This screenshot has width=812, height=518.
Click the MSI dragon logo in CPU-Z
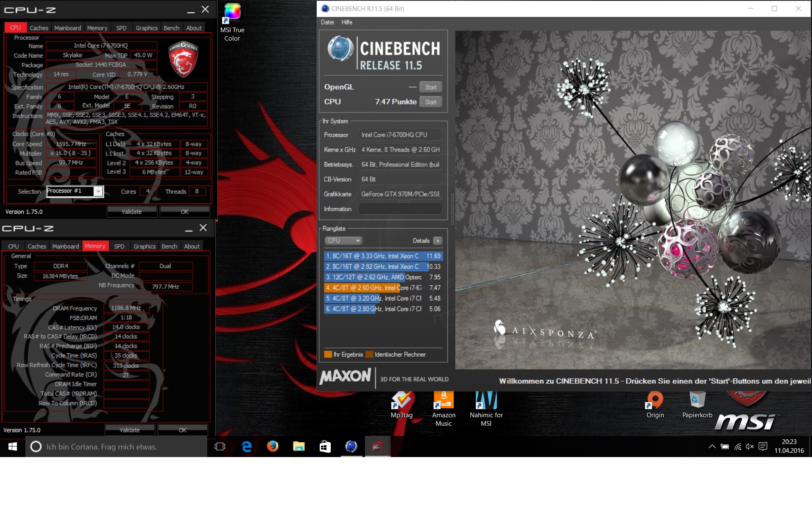coord(183,59)
